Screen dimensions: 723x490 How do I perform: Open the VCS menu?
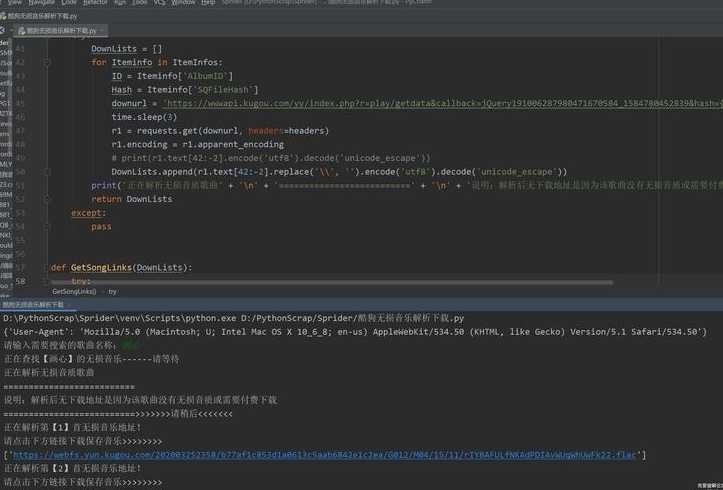pos(160,2)
